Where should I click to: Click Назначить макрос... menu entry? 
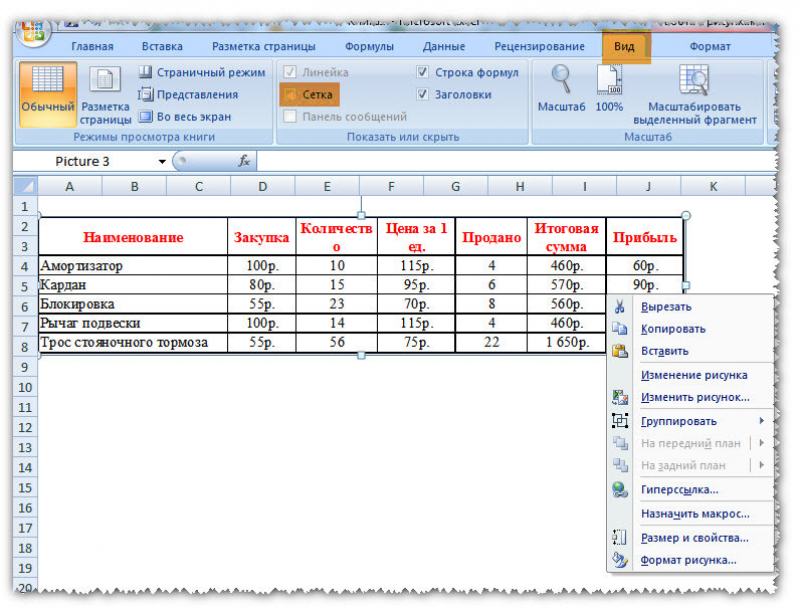[x=695, y=514]
